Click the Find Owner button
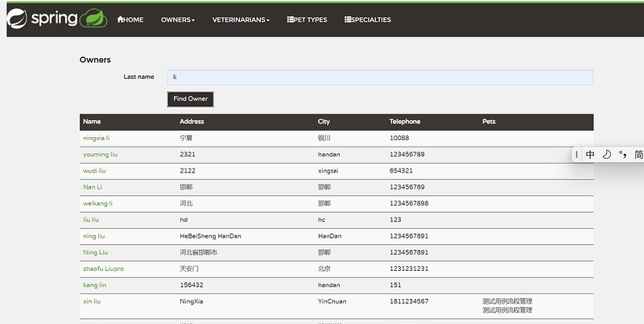The width and height of the screenshot is (644, 324). pyautogui.click(x=191, y=99)
